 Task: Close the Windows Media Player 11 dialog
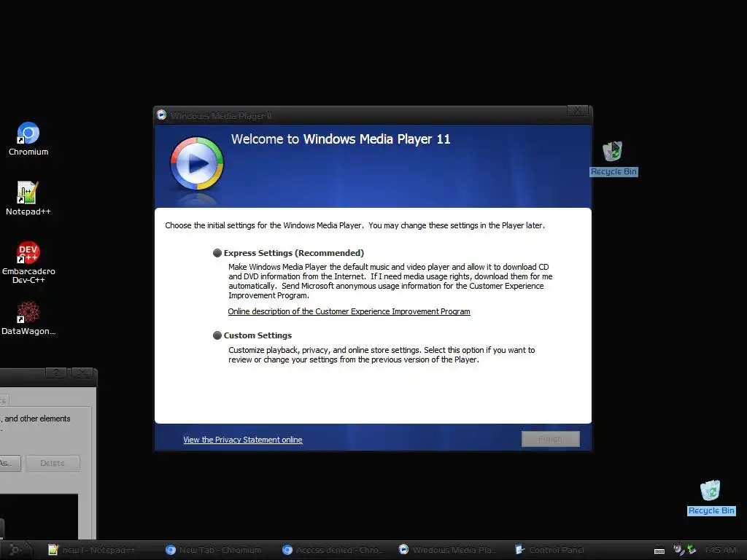coord(578,111)
